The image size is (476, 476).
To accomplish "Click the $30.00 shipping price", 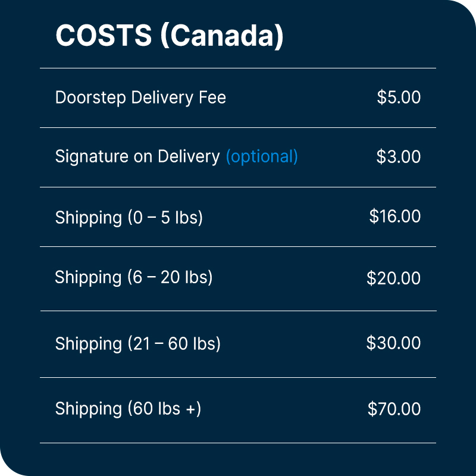I will pyautogui.click(x=393, y=343).
